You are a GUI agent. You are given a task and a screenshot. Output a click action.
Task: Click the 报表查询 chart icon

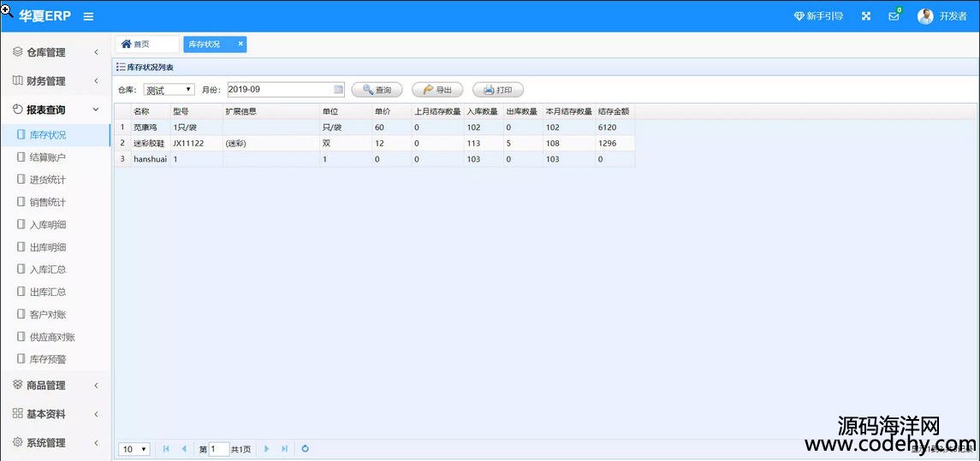pos(17,109)
